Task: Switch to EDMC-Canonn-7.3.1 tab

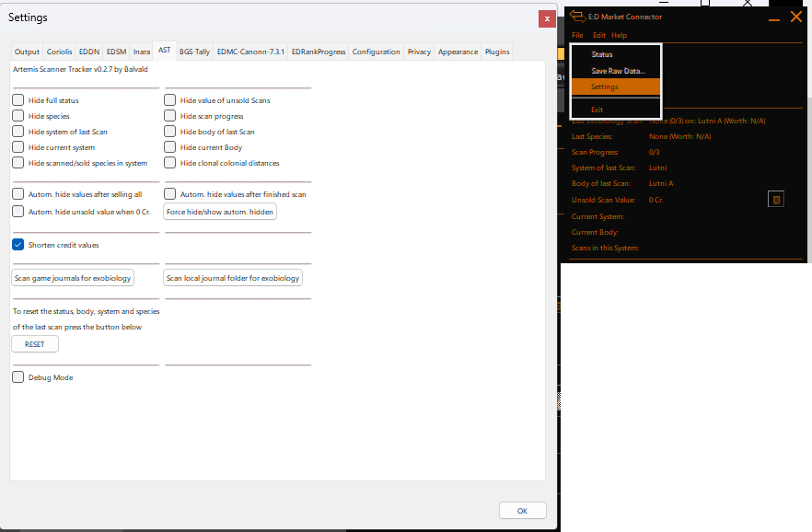Action: pyautogui.click(x=250, y=52)
